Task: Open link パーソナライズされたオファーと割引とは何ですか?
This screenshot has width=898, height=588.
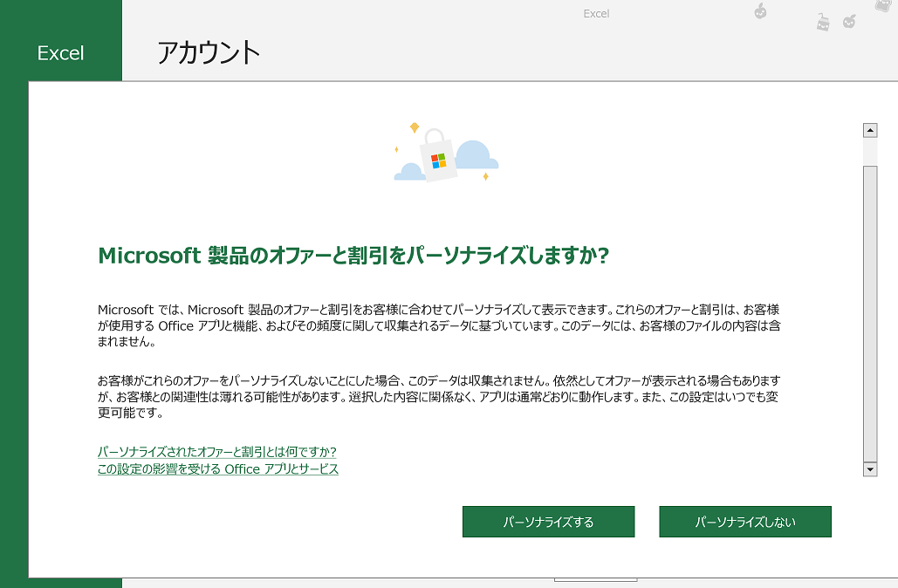Action: pos(217,452)
